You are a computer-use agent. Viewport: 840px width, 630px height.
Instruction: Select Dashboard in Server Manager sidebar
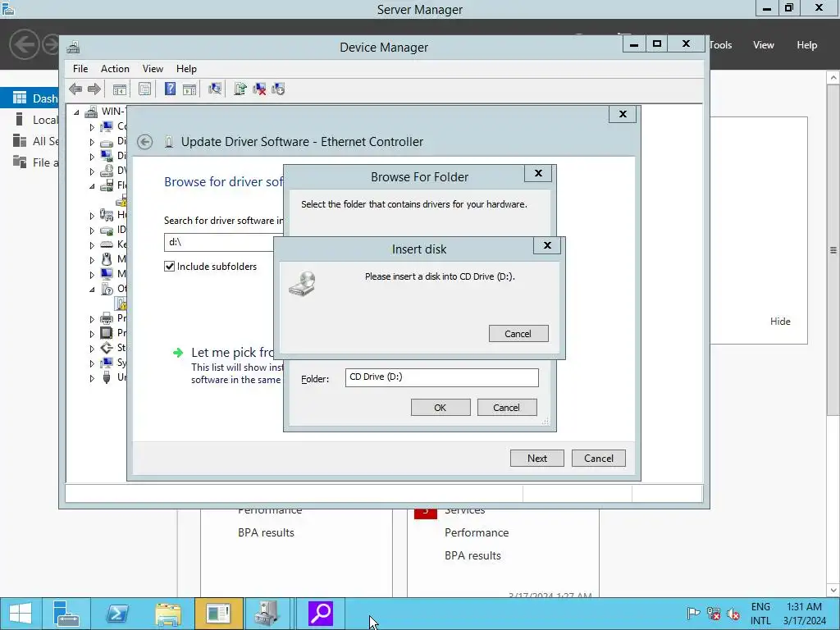click(x=30, y=98)
